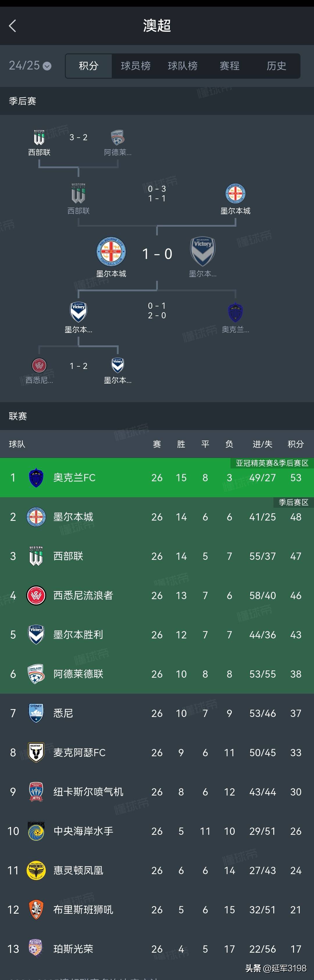Open the 悉尼 team row
Image resolution: width=314 pixels, height=980 pixels.
coord(157,713)
